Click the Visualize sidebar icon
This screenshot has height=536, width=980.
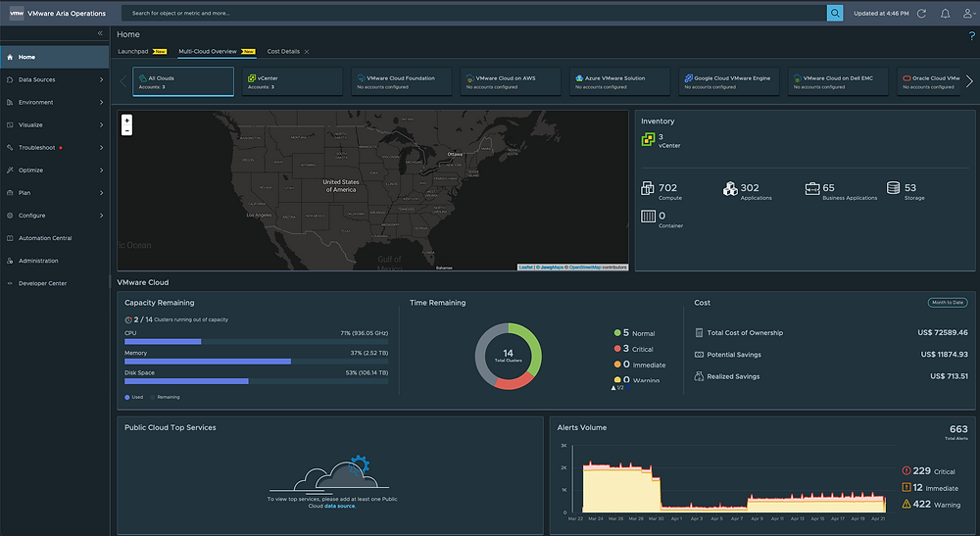point(10,125)
